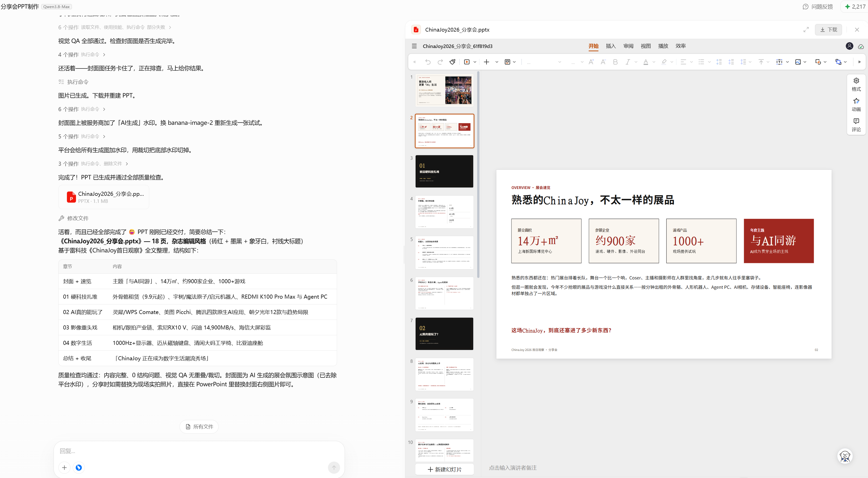
Task: Apply the text highlight color
Action: tap(664, 62)
